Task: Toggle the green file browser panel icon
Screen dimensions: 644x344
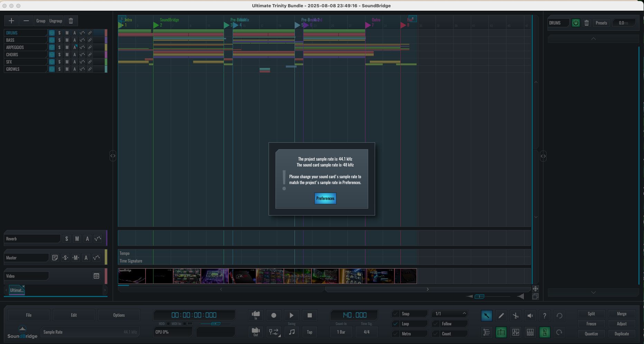Action: (x=544, y=332)
